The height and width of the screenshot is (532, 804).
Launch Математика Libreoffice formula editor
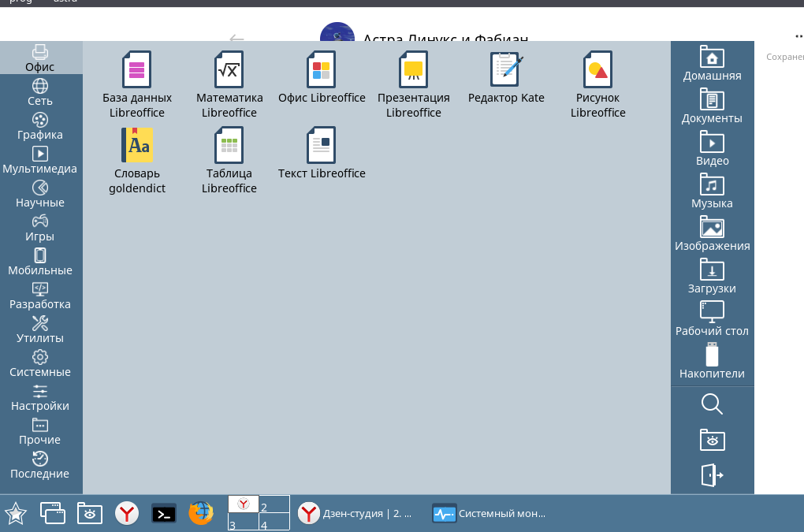(229, 84)
